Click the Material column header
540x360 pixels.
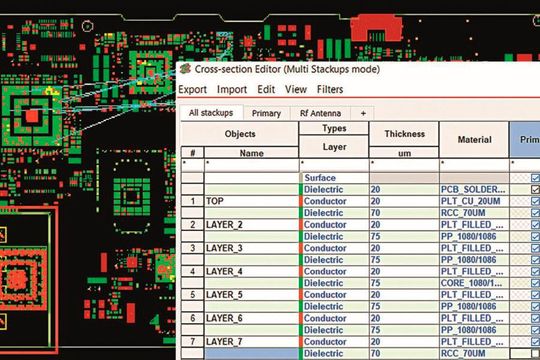pyautogui.click(x=474, y=140)
